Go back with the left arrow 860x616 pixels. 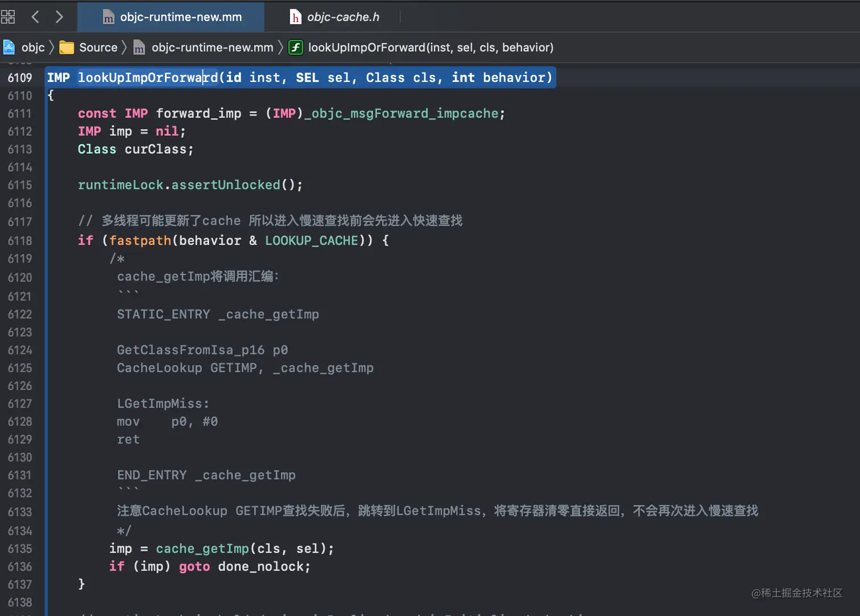35,17
